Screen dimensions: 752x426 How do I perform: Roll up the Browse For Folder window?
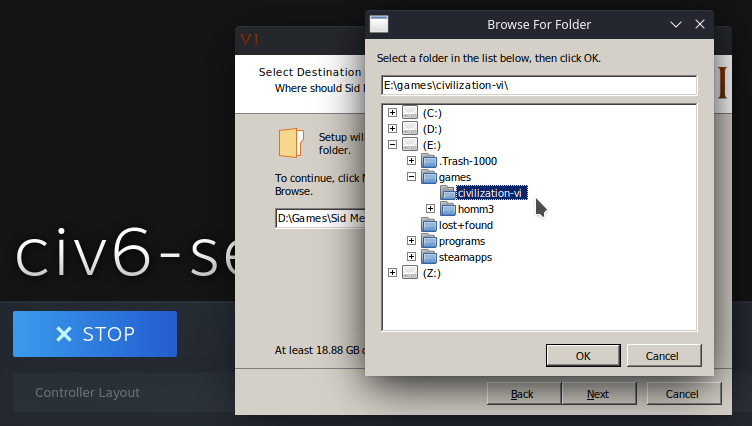point(676,24)
